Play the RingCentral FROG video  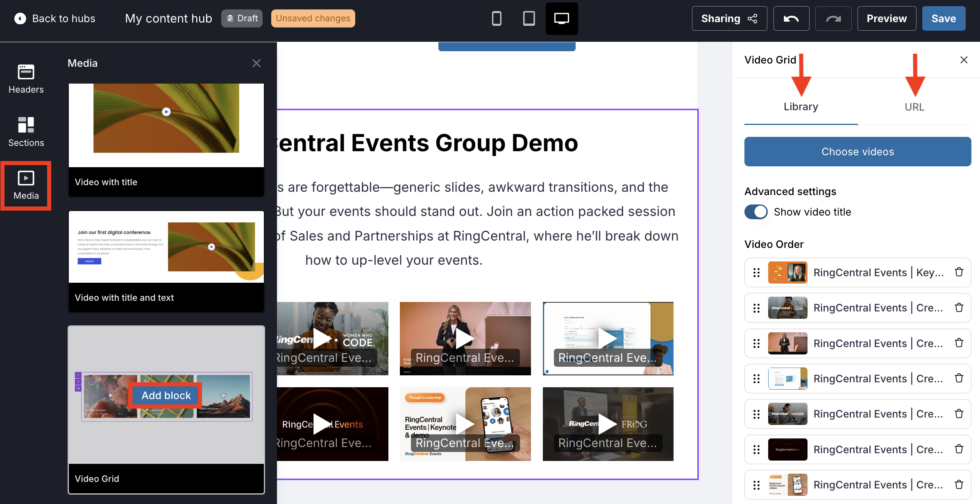tap(608, 424)
